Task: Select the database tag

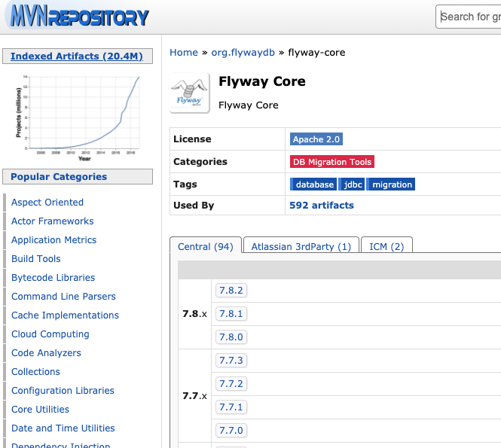Action: pyautogui.click(x=313, y=184)
